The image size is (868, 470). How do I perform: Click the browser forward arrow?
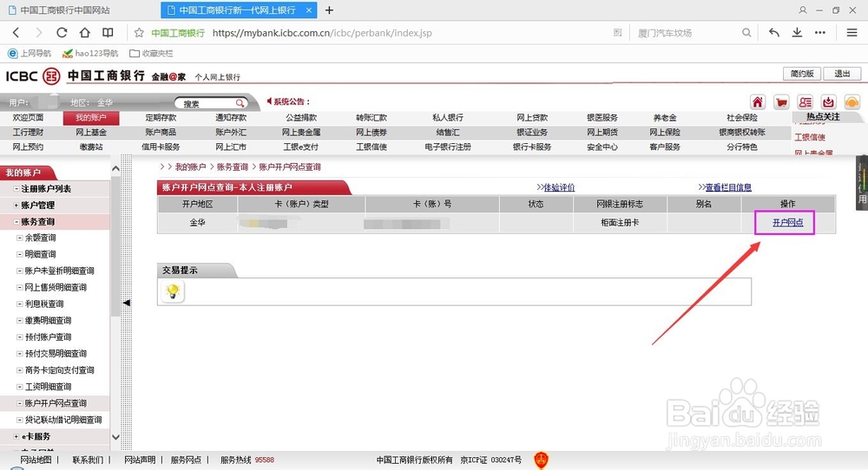[38, 33]
